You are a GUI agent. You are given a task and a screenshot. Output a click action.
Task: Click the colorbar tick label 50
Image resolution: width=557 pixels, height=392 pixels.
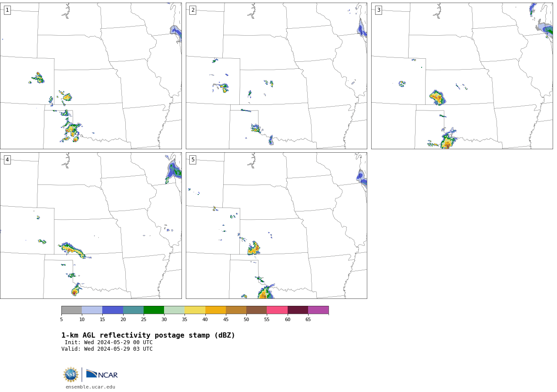(x=246, y=320)
